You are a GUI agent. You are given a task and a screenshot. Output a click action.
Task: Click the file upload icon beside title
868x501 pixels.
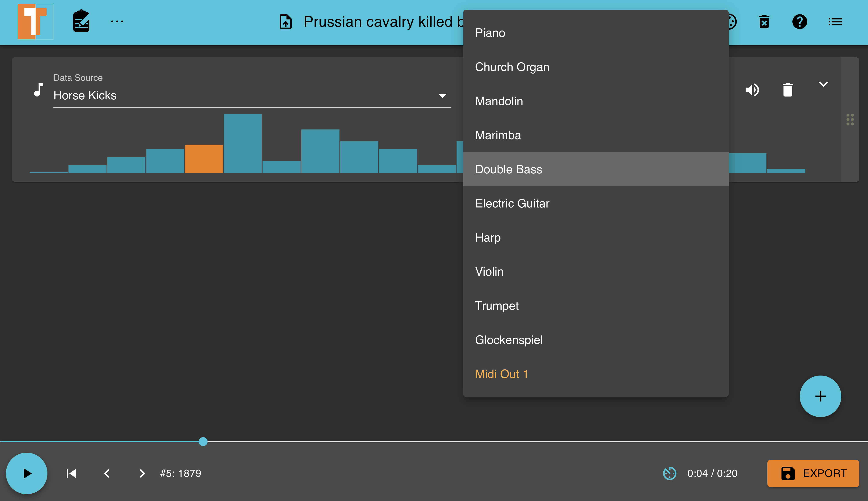click(286, 22)
